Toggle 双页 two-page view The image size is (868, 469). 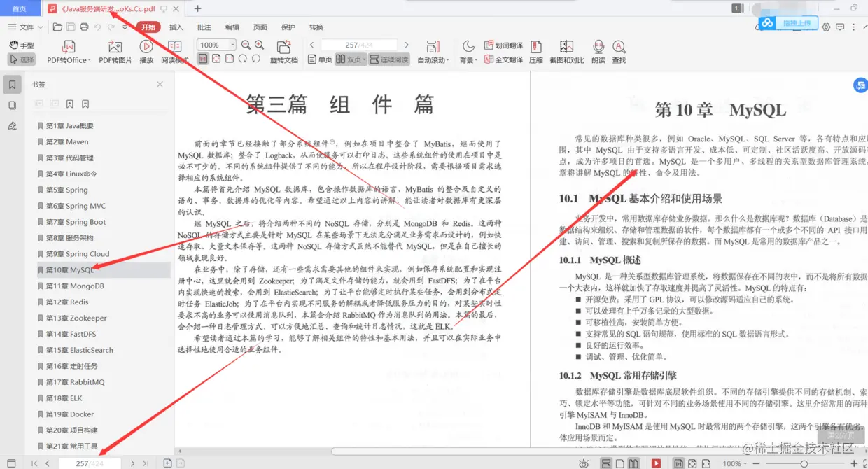point(351,59)
